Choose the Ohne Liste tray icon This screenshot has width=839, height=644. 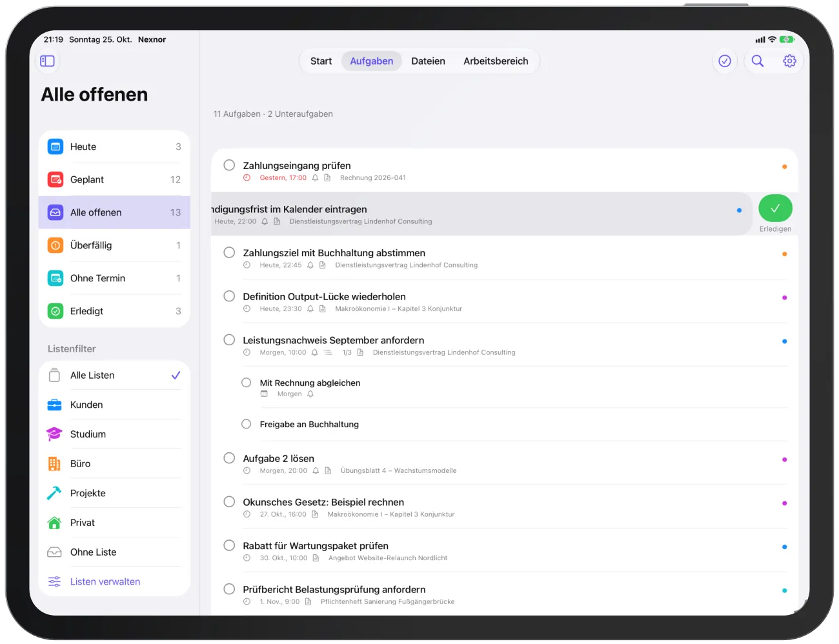pos(54,552)
